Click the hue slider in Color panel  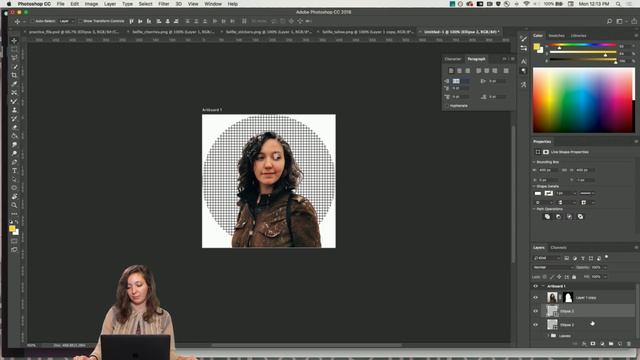[x=583, y=45]
